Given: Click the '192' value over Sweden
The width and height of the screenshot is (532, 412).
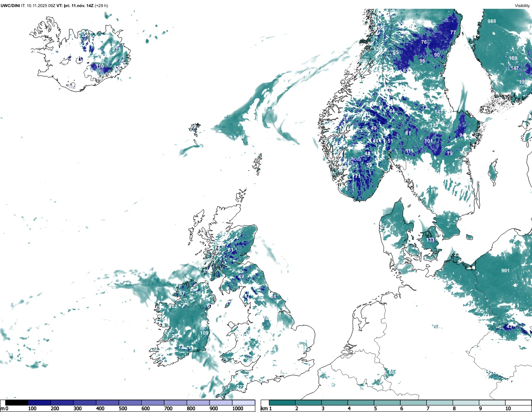Looking at the screenshot, I should (x=434, y=125).
